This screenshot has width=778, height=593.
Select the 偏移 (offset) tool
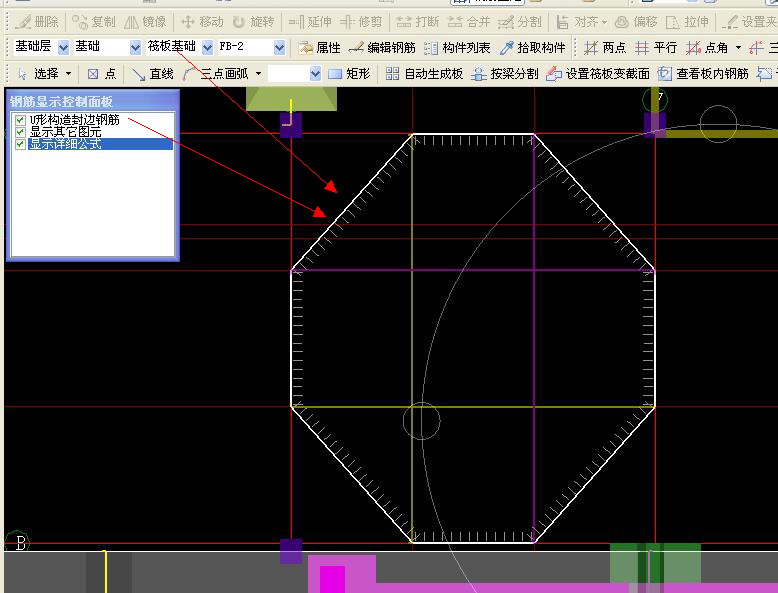tap(636, 22)
